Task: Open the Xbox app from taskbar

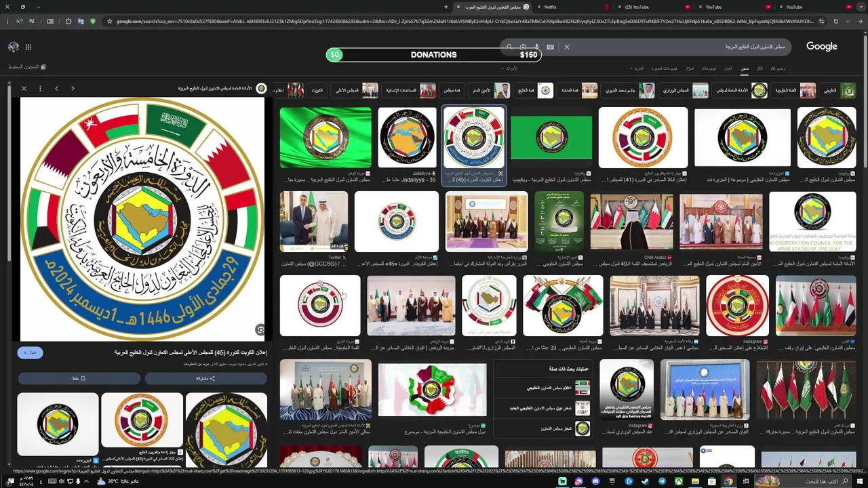Action: pyautogui.click(x=679, y=481)
